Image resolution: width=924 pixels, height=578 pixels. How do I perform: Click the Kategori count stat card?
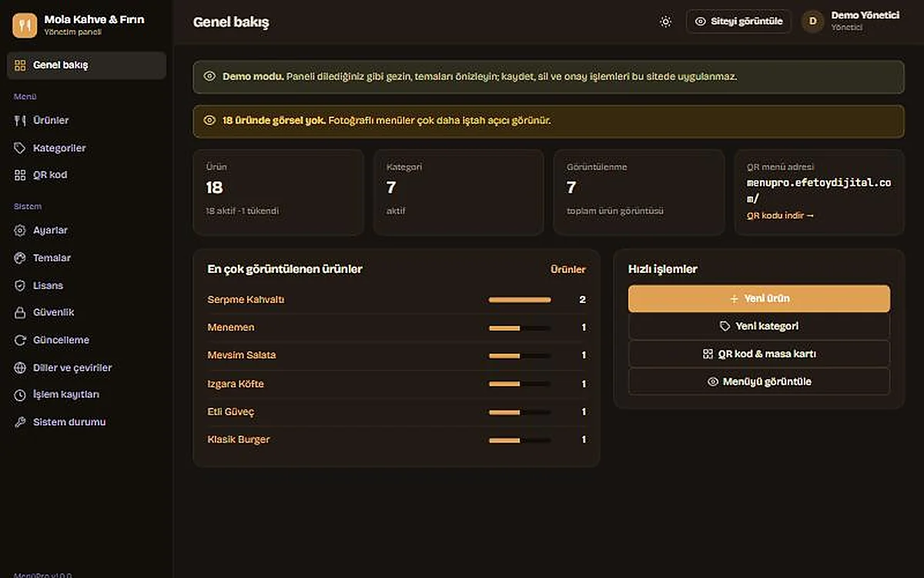tap(458, 192)
